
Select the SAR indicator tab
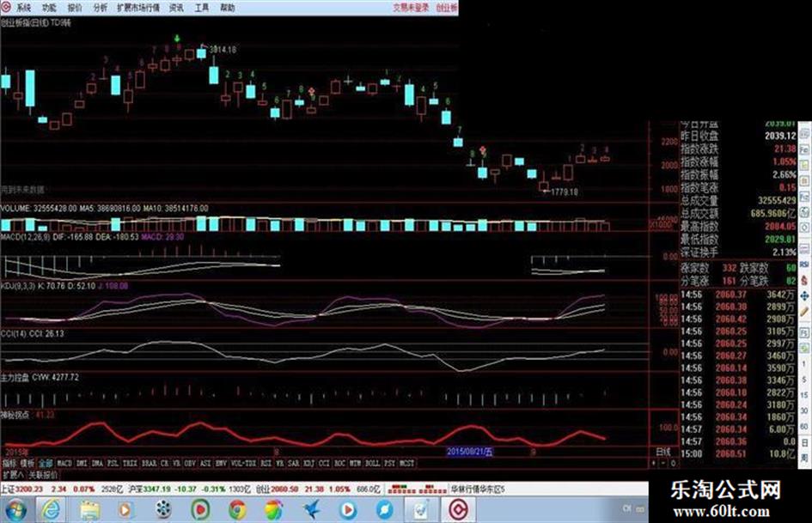coord(294,464)
